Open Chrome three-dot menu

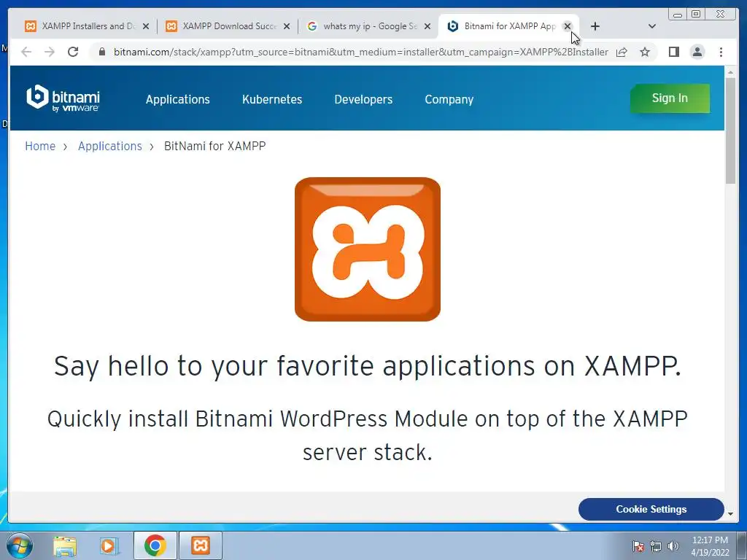click(x=721, y=52)
